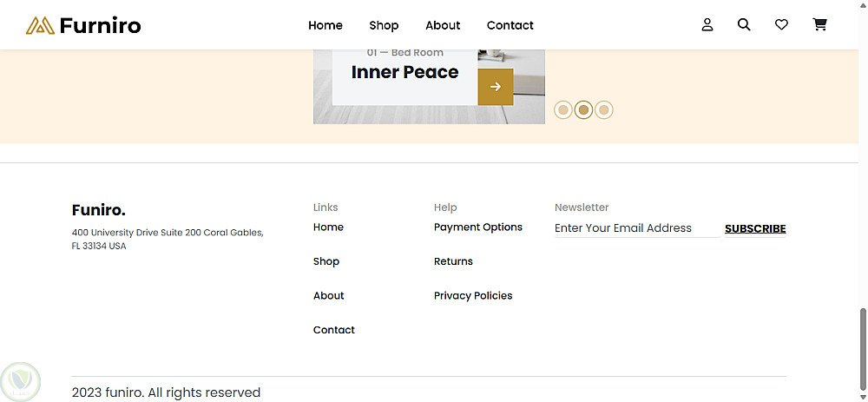Viewport: 868px width, 402px height.
Task: Click the page vertical scrollbar thumb
Action: coord(862,343)
